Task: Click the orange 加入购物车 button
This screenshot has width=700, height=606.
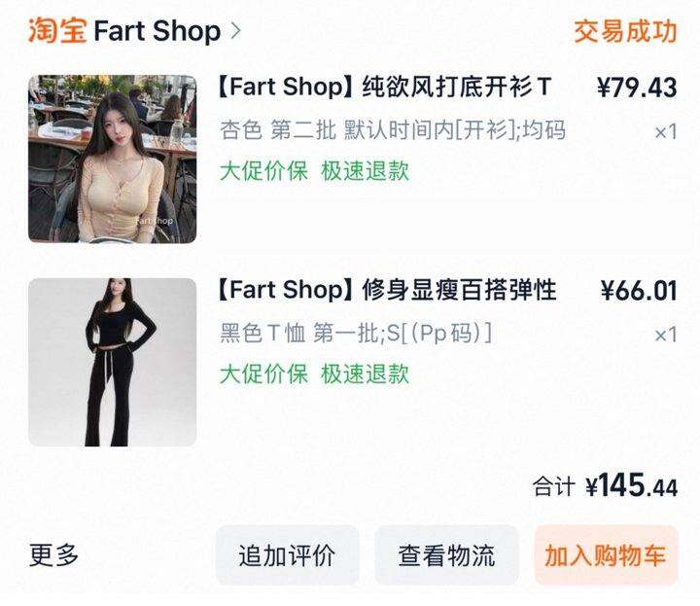Action: click(607, 555)
